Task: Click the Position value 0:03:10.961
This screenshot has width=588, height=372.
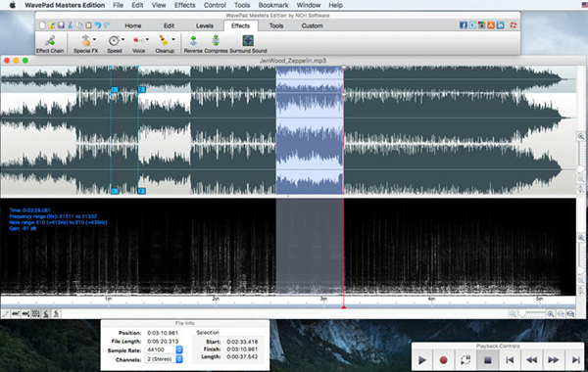Action: click(163, 333)
